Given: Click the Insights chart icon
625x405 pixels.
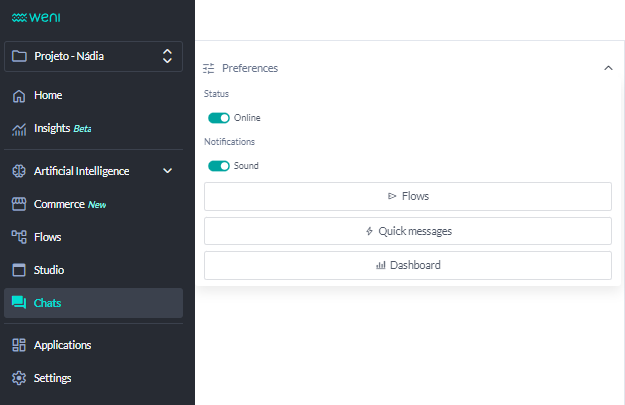Looking at the screenshot, I should 18,129.
